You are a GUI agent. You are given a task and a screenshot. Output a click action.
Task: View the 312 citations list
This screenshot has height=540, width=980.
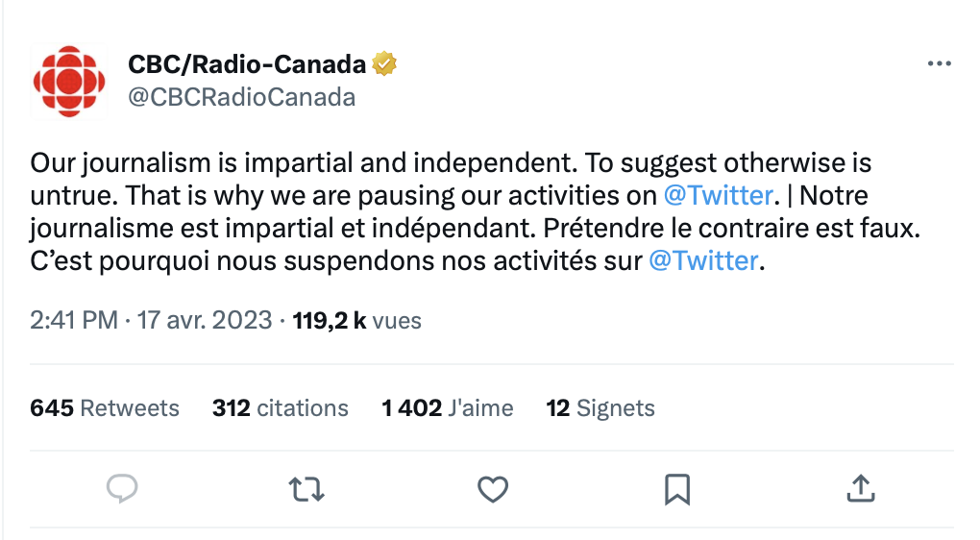[280, 407]
